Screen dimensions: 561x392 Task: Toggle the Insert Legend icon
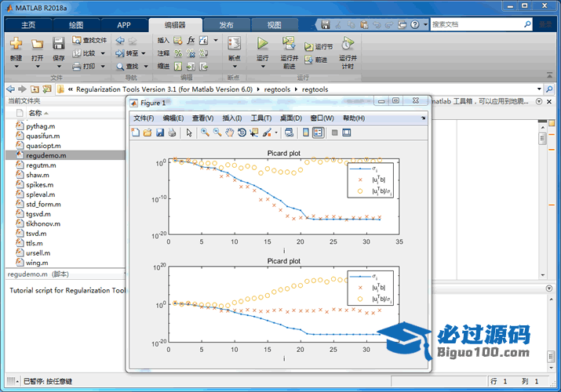pyautogui.click(x=318, y=132)
